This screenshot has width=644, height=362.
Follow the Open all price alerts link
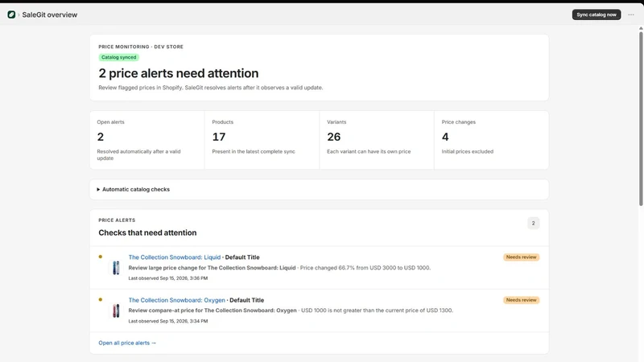[x=127, y=343]
